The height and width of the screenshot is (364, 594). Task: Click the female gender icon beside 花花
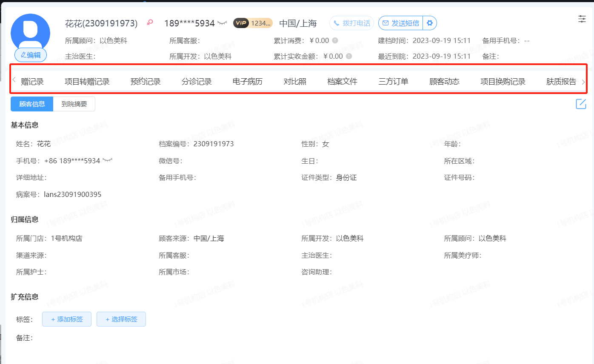coord(149,23)
